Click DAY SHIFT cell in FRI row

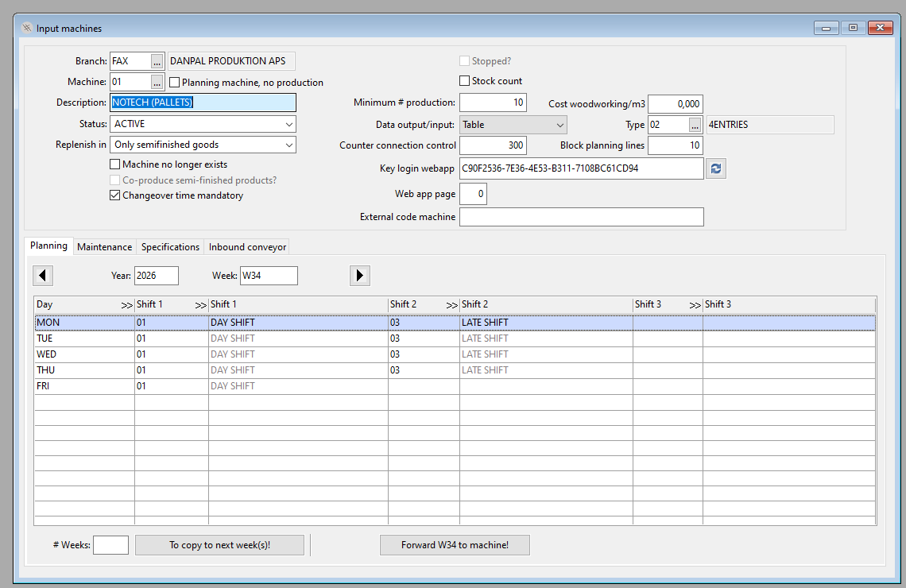(x=298, y=386)
